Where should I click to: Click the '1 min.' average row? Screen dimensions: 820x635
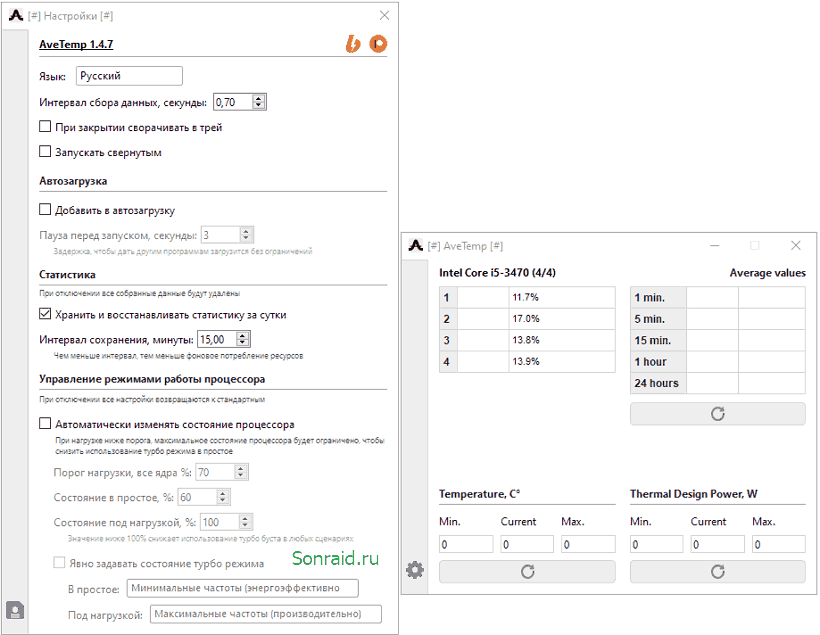coord(718,297)
